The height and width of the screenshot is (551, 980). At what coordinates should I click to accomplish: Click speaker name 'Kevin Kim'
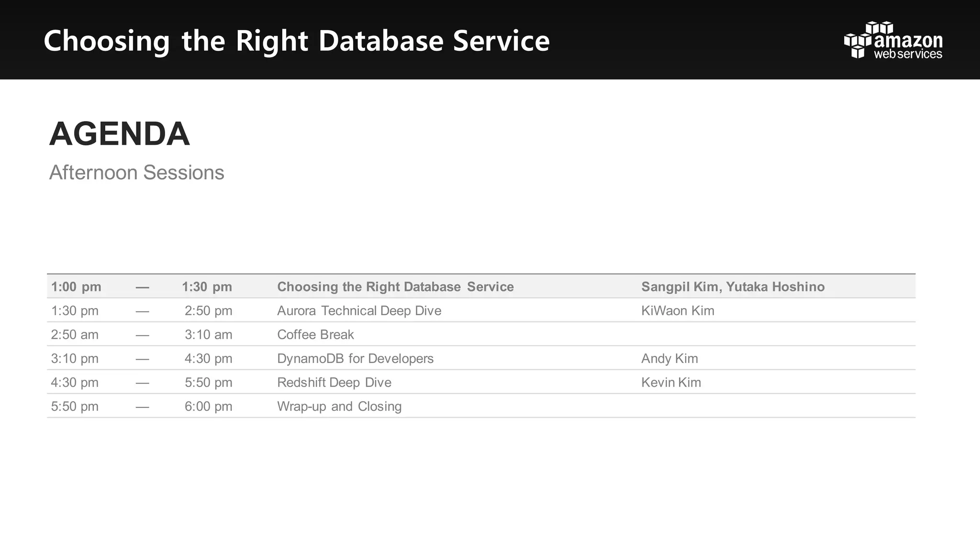pyautogui.click(x=671, y=383)
